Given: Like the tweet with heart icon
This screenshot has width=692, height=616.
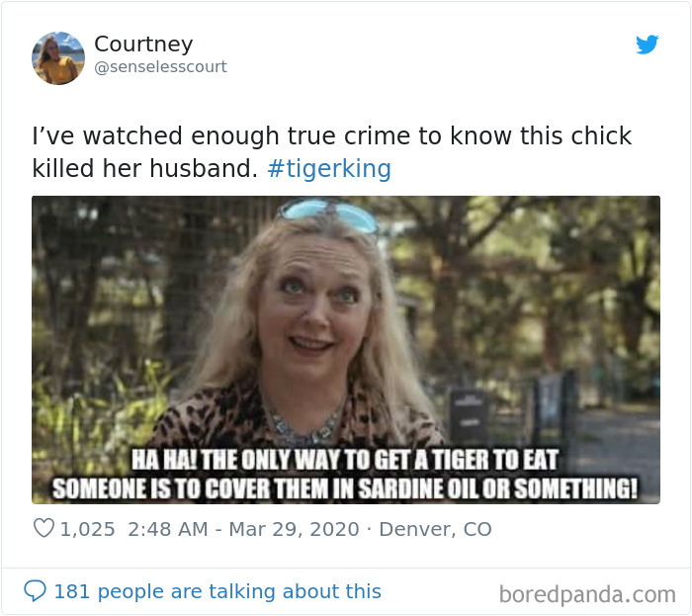Looking at the screenshot, I should 43,528.
